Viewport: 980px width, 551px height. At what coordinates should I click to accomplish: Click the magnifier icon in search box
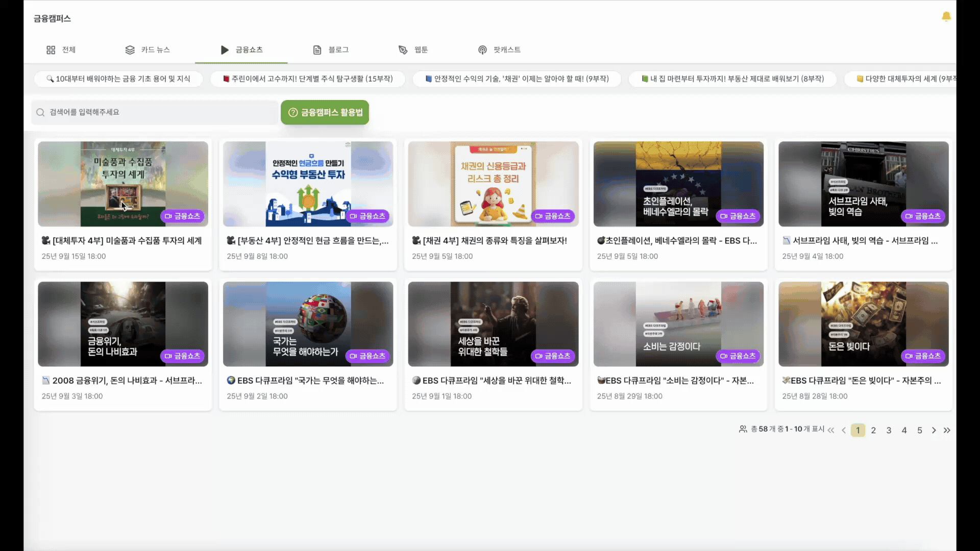(40, 112)
